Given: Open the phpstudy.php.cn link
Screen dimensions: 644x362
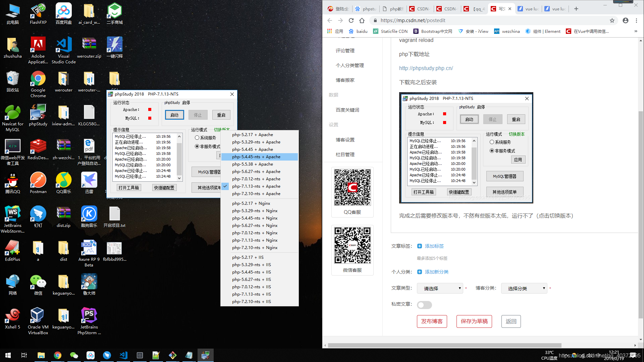Looking at the screenshot, I should click(426, 68).
